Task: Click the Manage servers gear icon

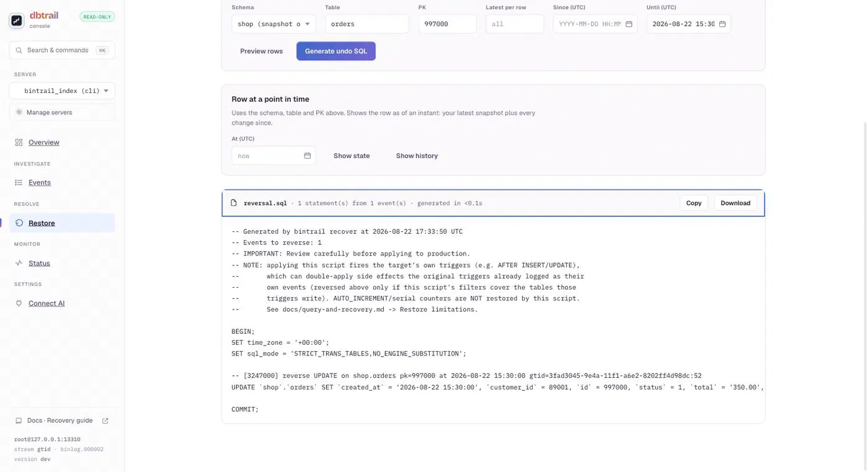Action: (x=19, y=112)
